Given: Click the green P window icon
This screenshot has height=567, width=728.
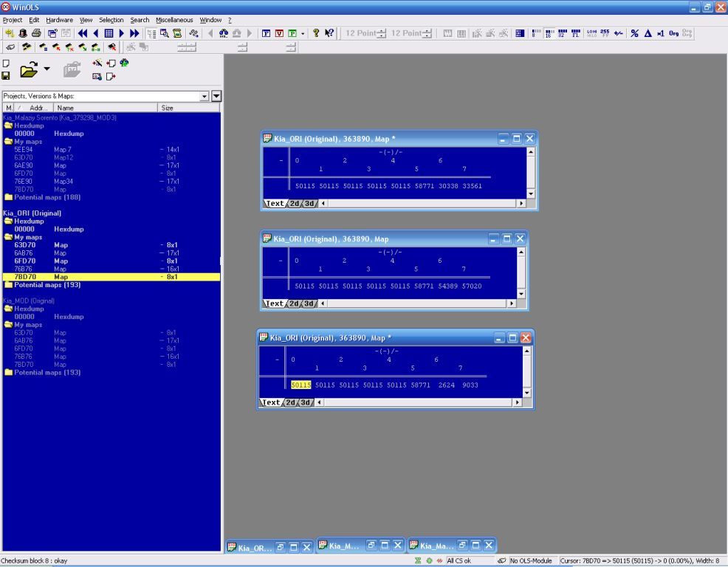Looking at the screenshot, I should pyautogui.click(x=292, y=33).
